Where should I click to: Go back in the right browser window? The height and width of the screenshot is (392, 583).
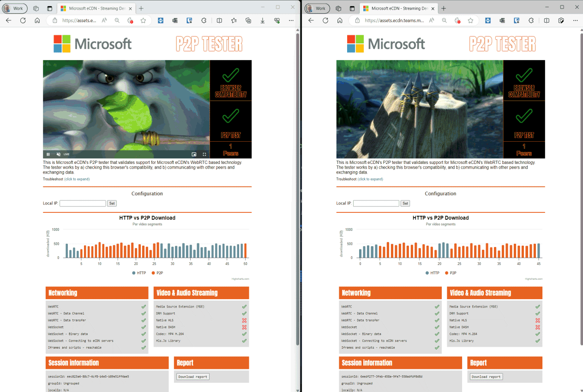coord(311,20)
